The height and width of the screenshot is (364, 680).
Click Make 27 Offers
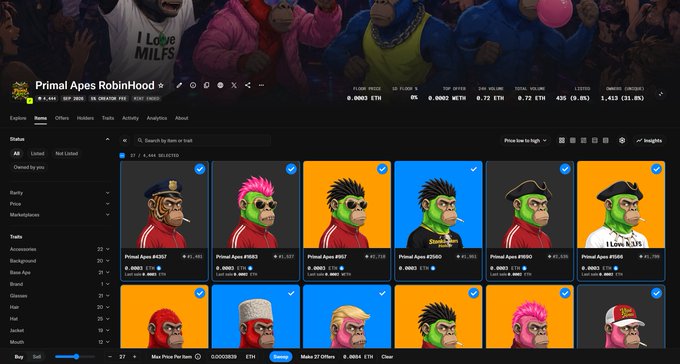(317, 357)
